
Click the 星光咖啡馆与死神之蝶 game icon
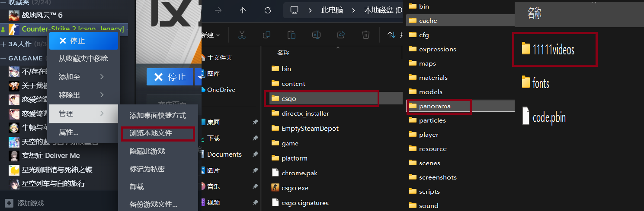pyautogui.click(x=14, y=170)
